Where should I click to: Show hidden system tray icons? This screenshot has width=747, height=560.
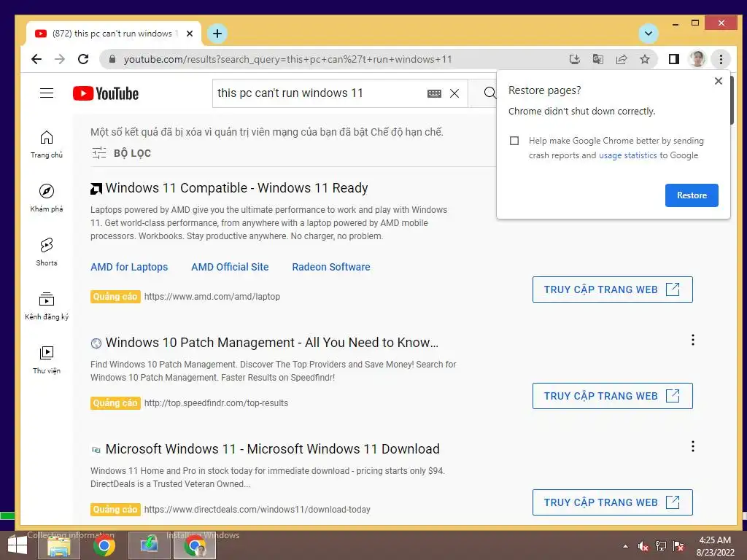(625, 546)
